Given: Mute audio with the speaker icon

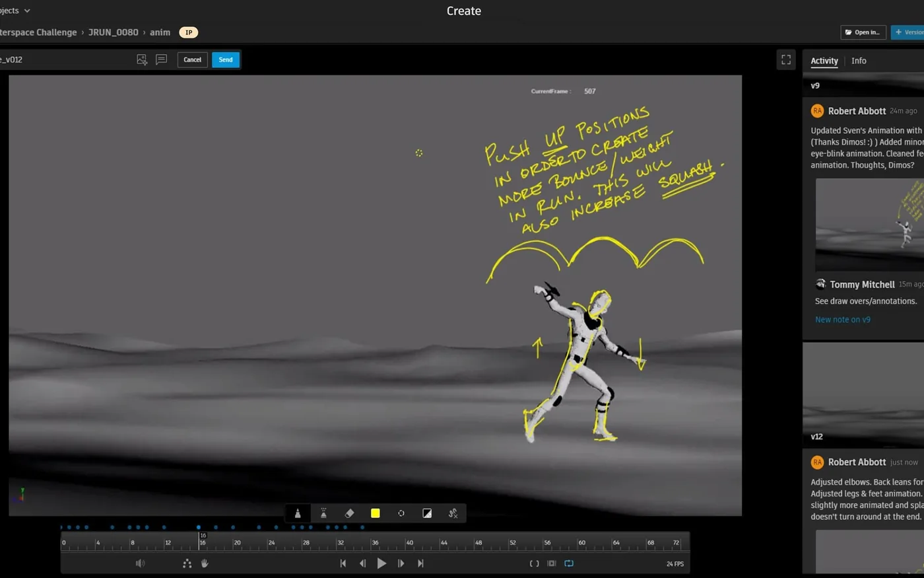Looking at the screenshot, I should coord(140,563).
